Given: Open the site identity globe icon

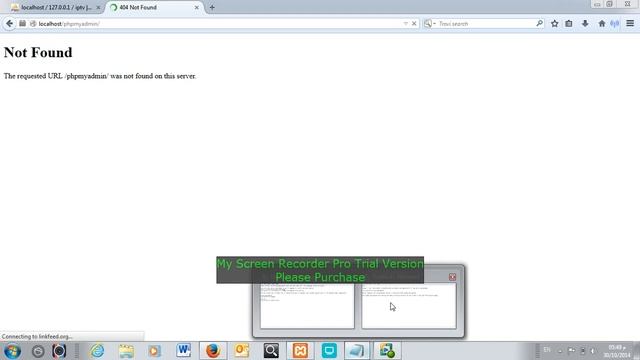Looking at the screenshot, I should (33, 24).
